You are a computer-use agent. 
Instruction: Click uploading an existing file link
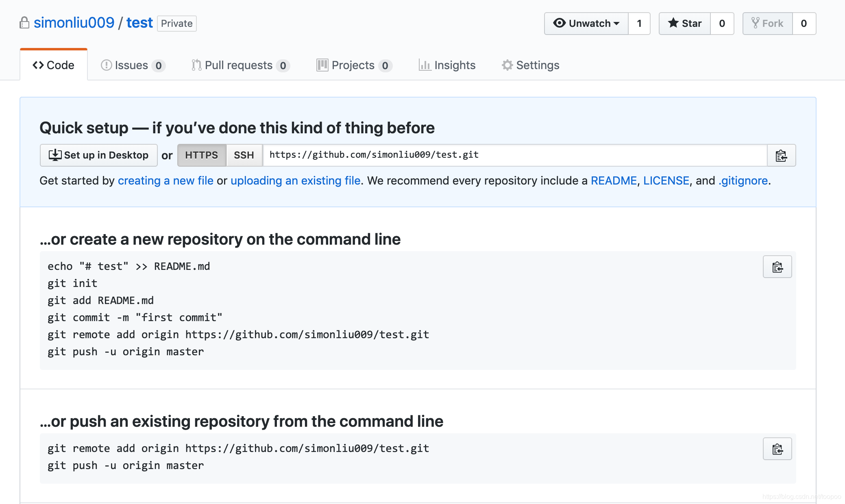(296, 179)
